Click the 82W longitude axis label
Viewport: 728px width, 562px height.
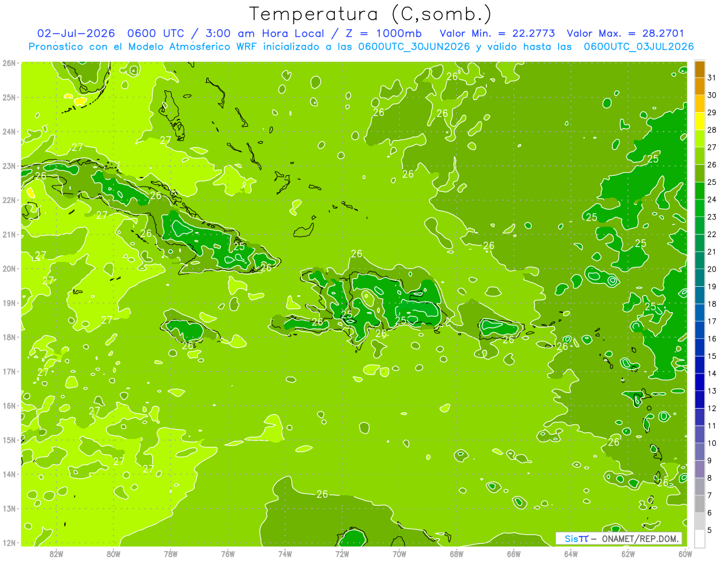[56, 554]
